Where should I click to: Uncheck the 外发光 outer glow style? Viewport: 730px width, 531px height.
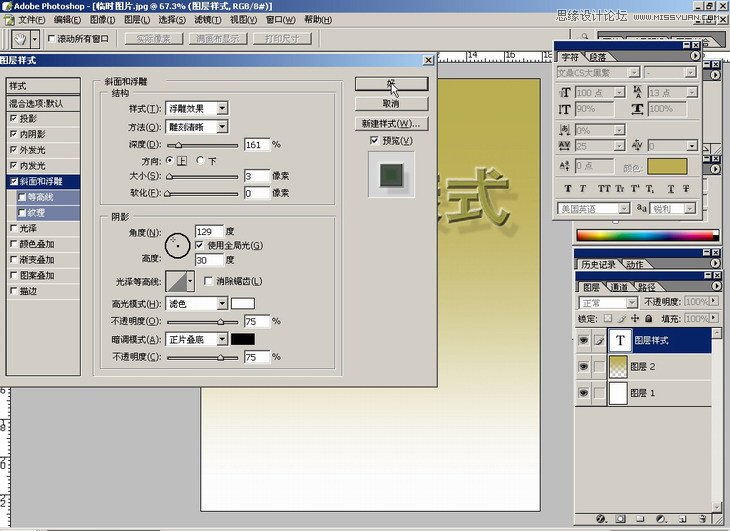tap(14, 150)
